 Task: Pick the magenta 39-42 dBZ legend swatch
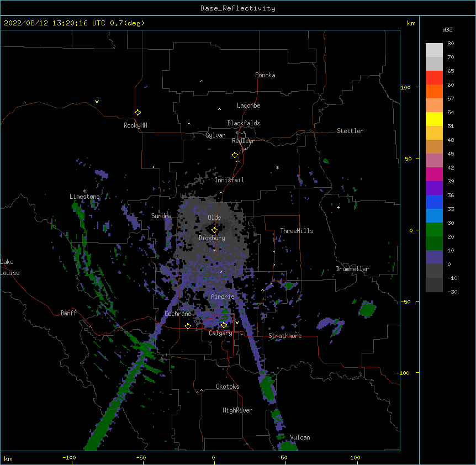[434, 174]
